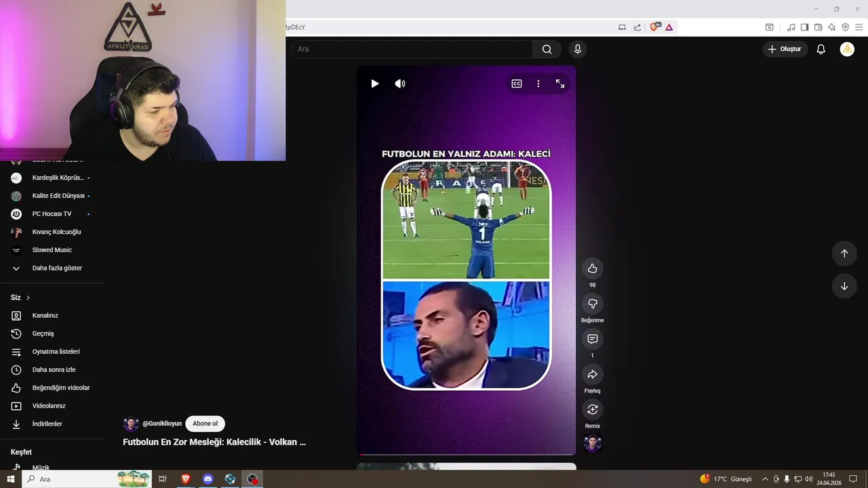Seek on the Short's progress bar

click(467, 453)
